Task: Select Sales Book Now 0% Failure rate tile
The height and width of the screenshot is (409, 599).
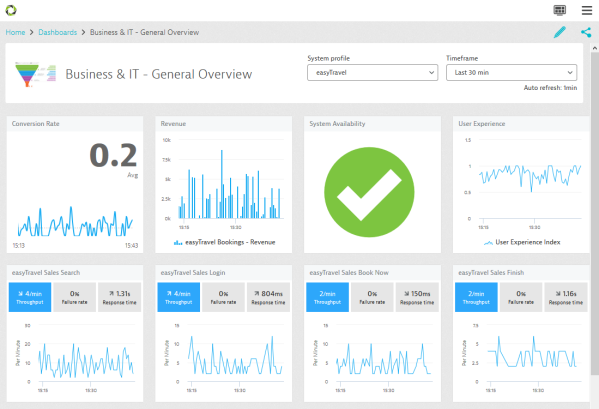Action: click(x=372, y=297)
